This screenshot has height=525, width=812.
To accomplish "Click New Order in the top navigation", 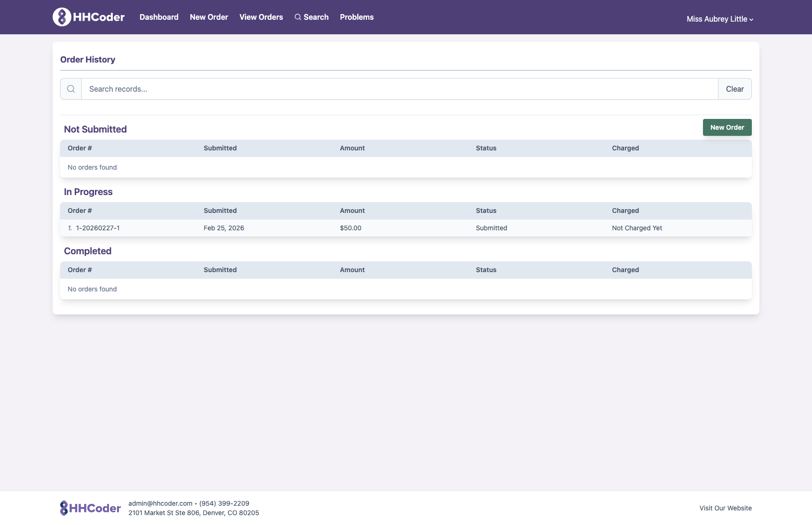I will click(209, 17).
